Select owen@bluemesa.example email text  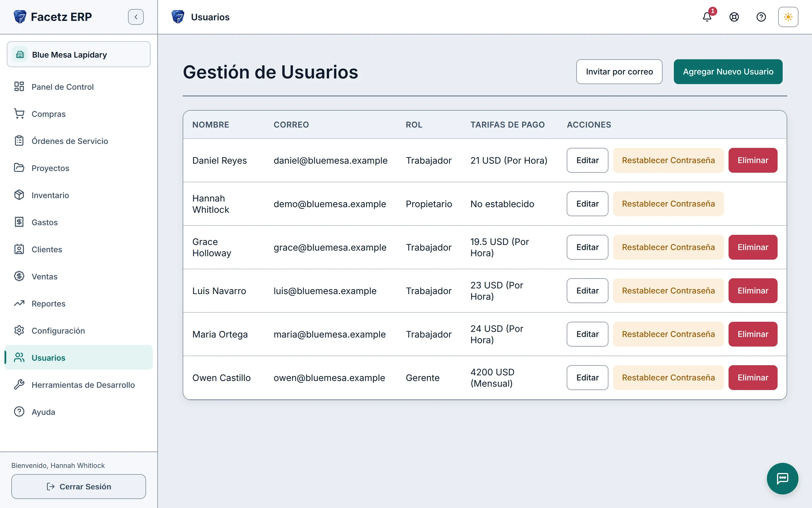[329, 378]
